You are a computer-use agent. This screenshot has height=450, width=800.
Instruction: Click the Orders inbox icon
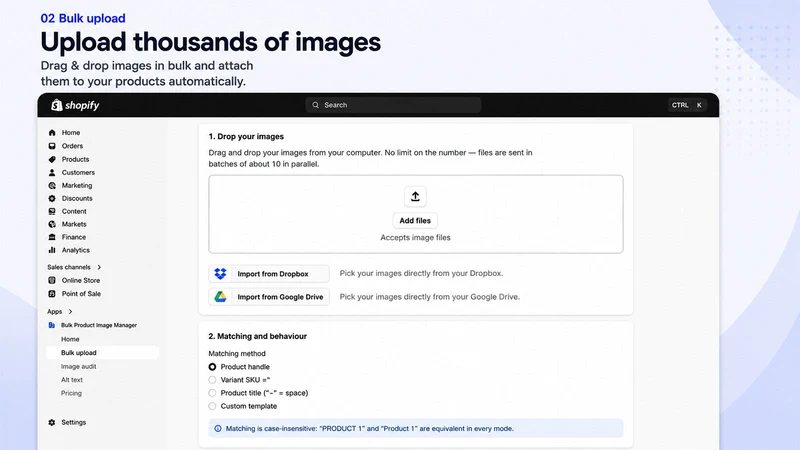[x=52, y=146]
